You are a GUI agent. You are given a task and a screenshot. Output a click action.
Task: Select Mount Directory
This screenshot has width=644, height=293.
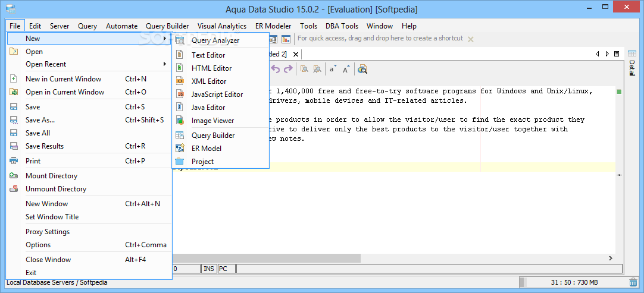[89, 176]
